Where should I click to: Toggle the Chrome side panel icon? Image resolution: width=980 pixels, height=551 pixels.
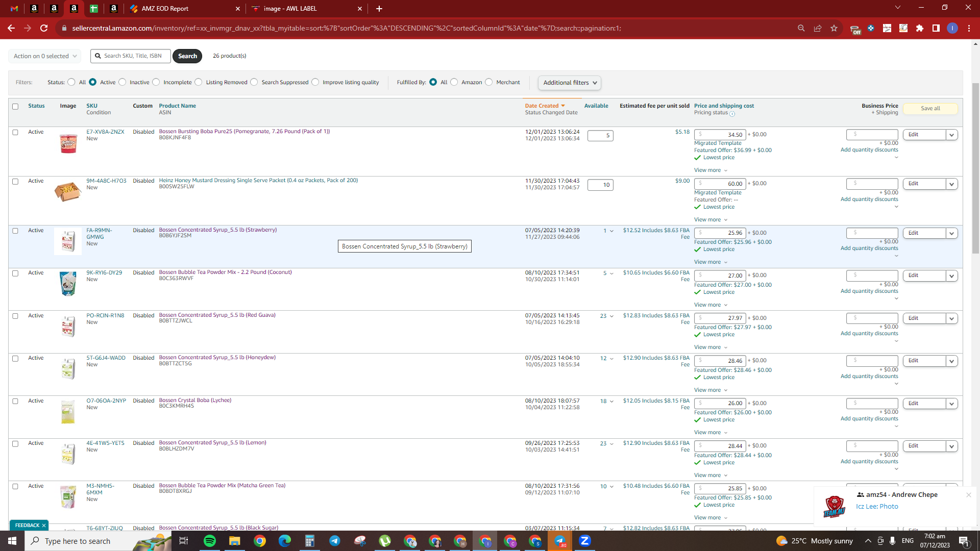936,28
